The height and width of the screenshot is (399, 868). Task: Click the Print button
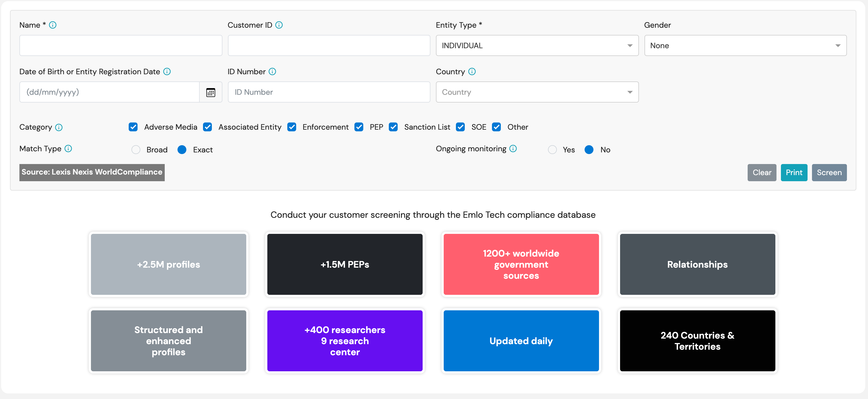[793, 172]
